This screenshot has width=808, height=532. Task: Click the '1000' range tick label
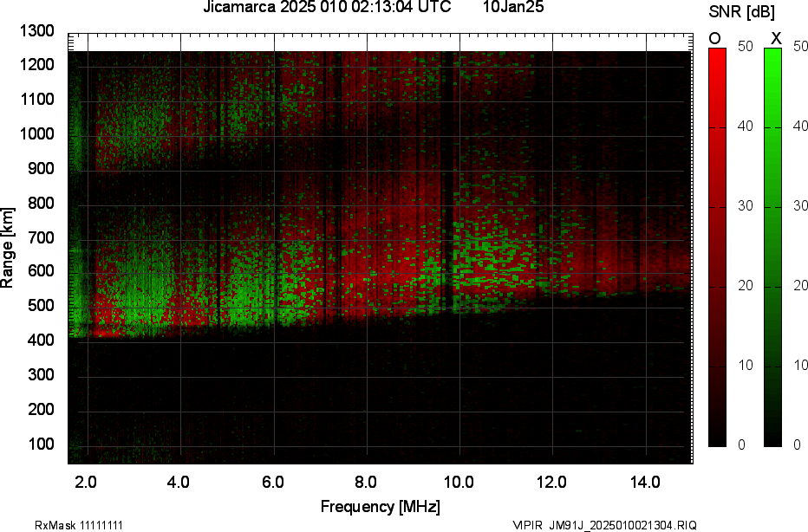(x=37, y=134)
